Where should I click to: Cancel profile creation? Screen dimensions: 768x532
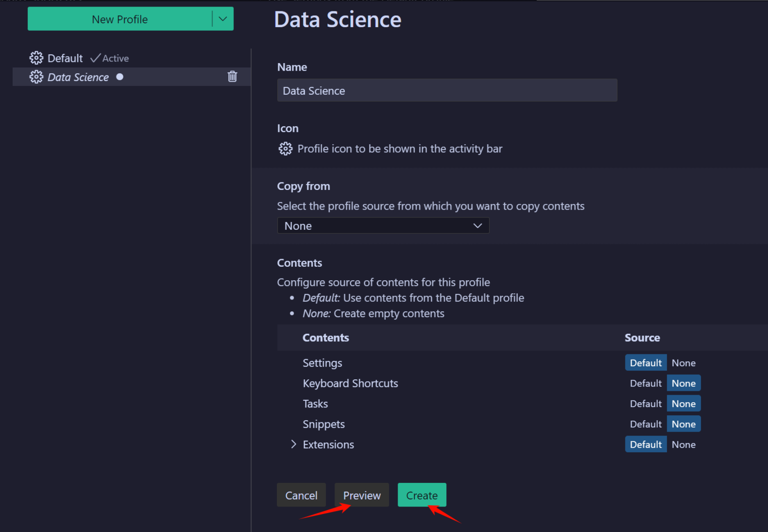tap(301, 495)
